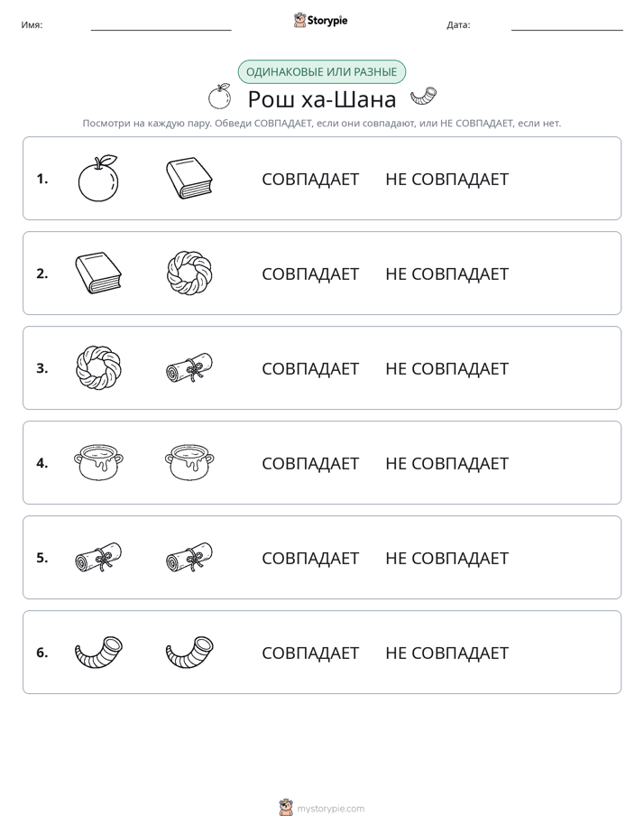Click the shofar icon beside the title

(424, 97)
